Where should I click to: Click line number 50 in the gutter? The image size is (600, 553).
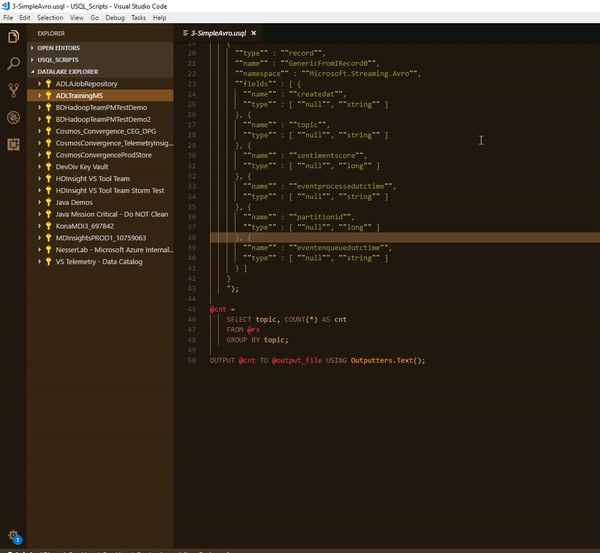pyautogui.click(x=192, y=361)
